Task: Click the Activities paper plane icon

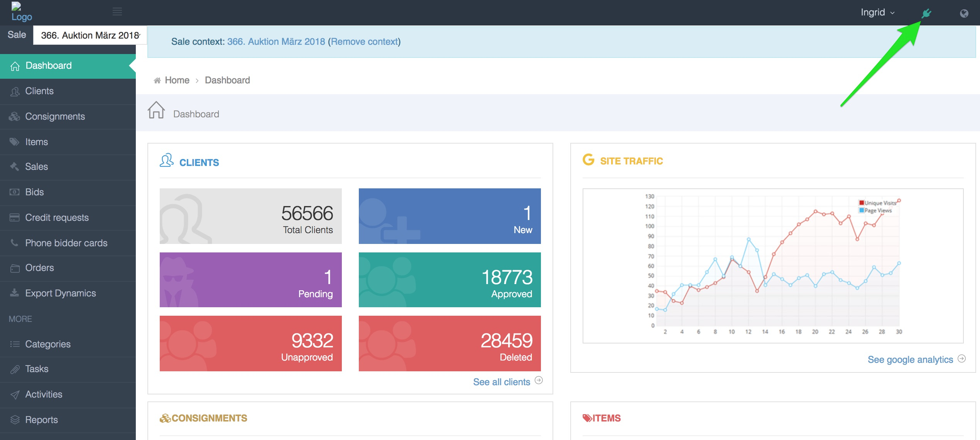Action: pyautogui.click(x=15, y=395)
